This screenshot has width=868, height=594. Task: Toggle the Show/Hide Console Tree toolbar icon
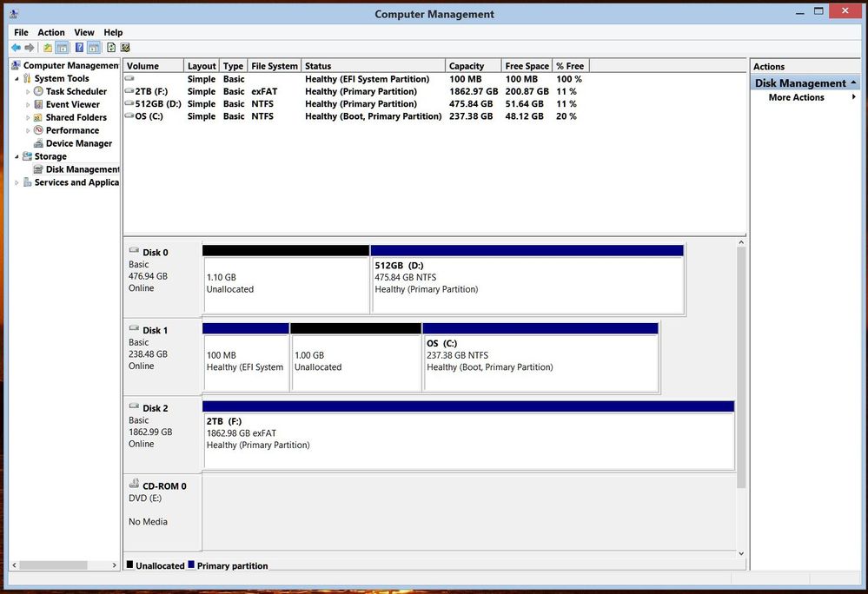(62, 48)
